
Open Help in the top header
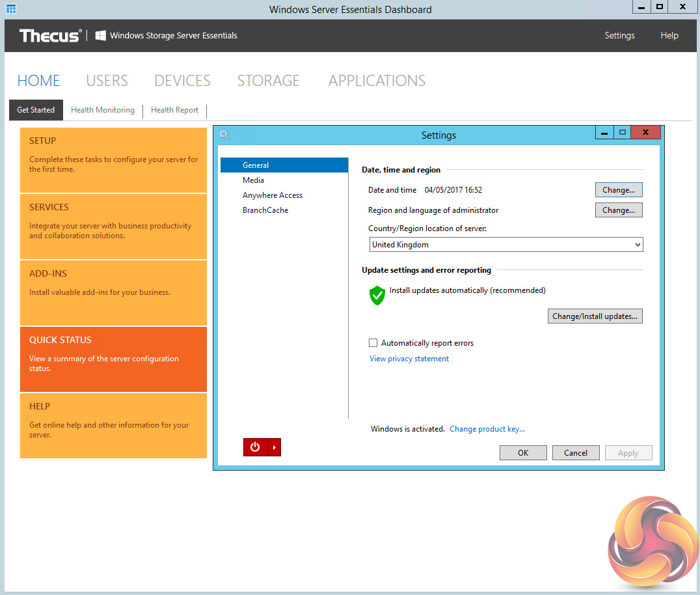coord(669,35)
